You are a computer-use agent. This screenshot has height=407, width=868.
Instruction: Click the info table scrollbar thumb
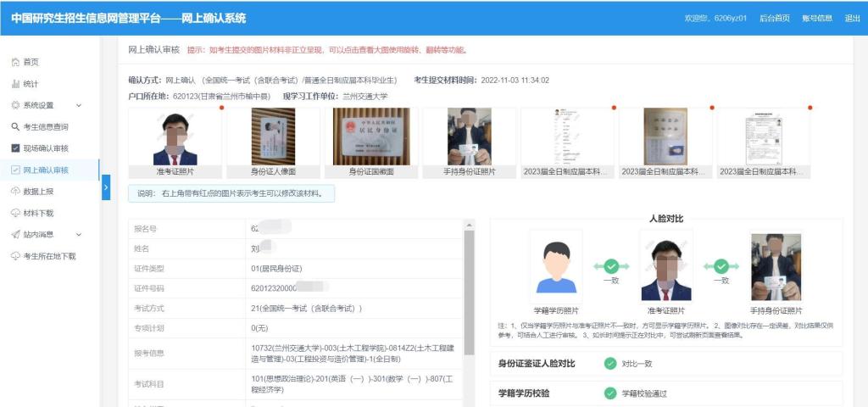469,292
